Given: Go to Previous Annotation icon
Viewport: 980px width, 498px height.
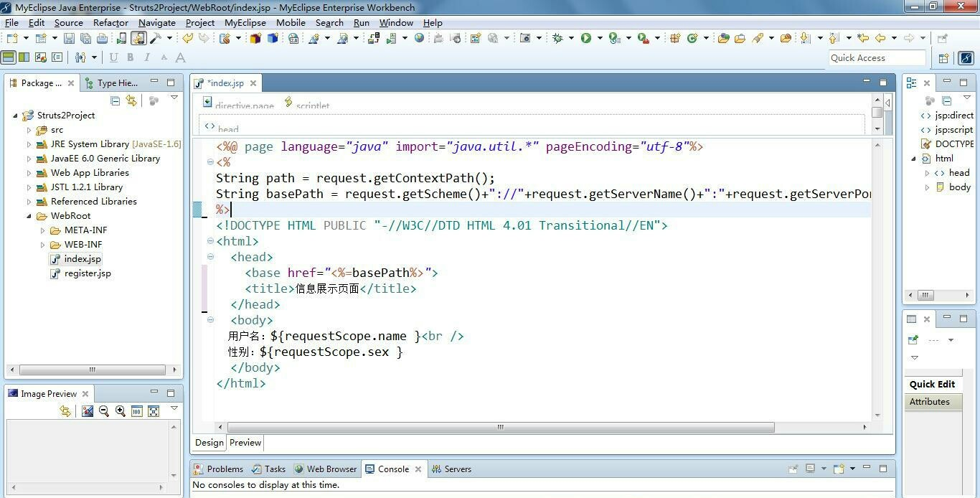Looking at the screenshot, I should click(834, 38).
